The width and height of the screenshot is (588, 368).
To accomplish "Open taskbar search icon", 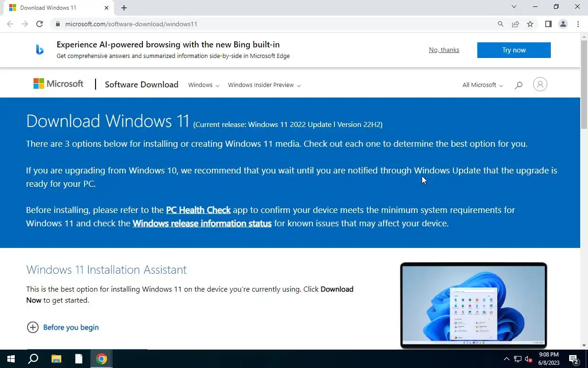I will point(33,359).
